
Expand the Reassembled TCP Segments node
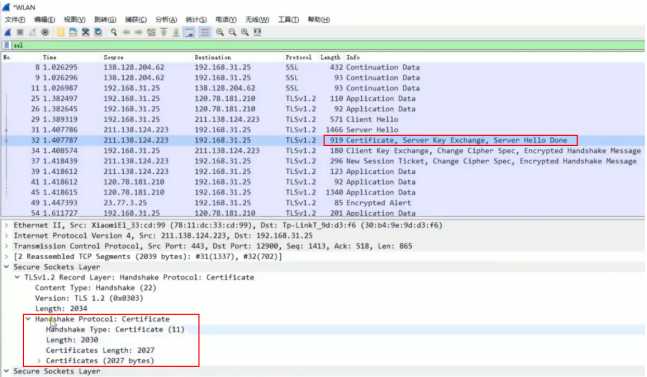pos(7,257)
